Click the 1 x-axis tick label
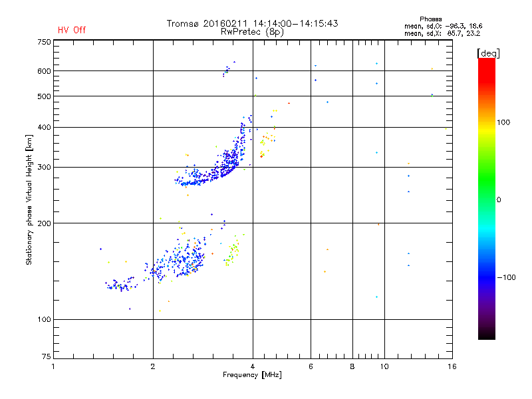Screen dimensions: 532x399 click(53, 366)
